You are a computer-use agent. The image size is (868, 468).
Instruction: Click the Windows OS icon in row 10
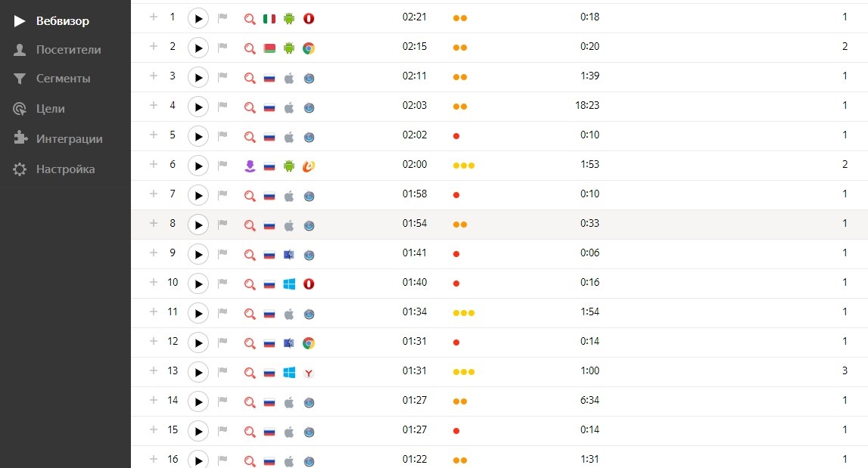[289, 284]
